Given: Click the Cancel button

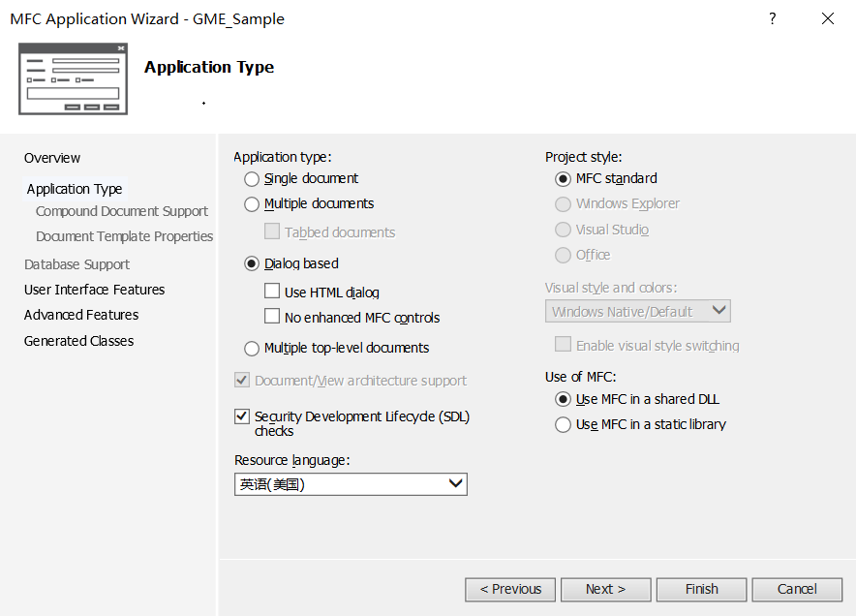Looking at the screenshot, I should pos(797,589).
